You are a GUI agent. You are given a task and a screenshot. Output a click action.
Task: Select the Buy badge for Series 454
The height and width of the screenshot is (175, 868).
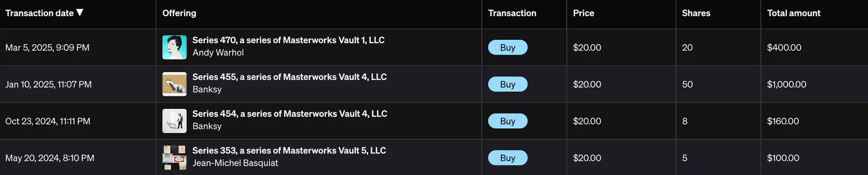click(x=508, y=121)
